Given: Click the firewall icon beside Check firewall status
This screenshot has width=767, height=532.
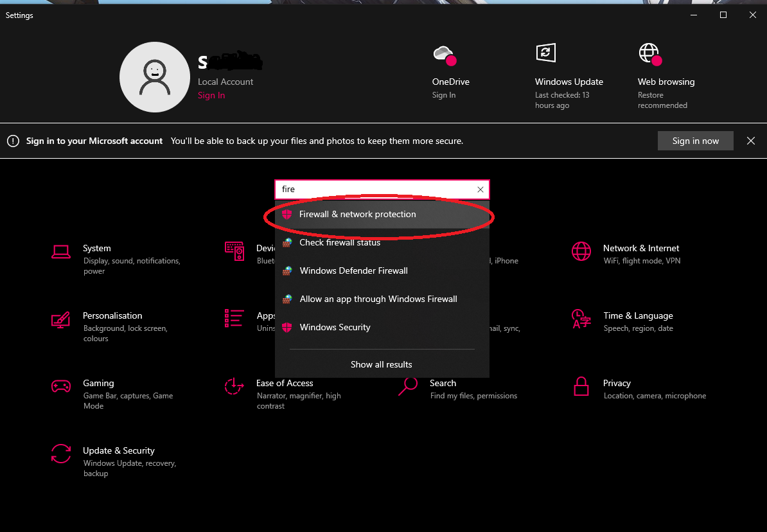Looking at the screenshot, I should [x=287, y=242].
